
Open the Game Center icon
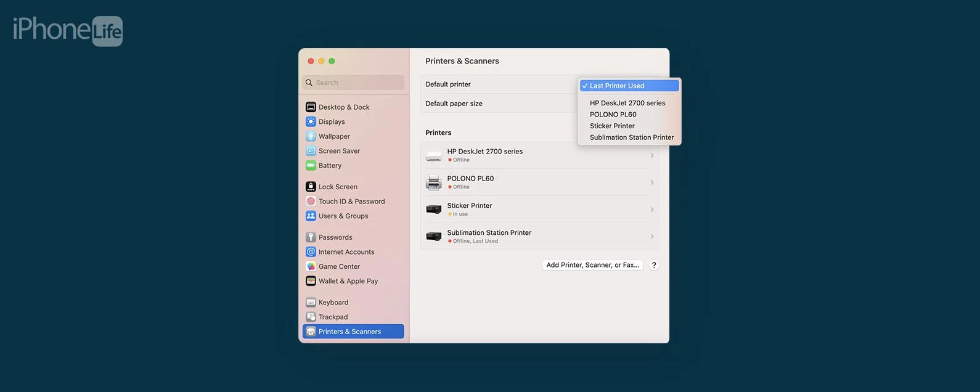click(311, 266)
